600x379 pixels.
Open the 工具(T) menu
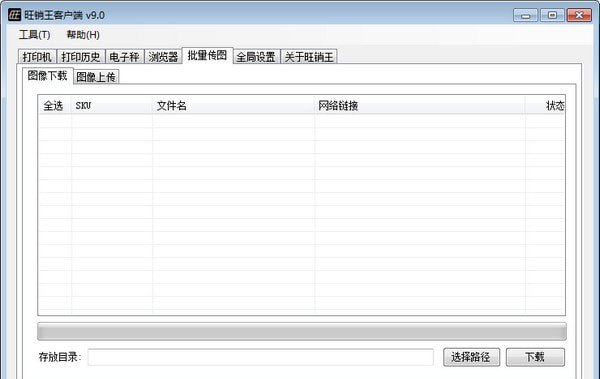[x=34, y=35]
